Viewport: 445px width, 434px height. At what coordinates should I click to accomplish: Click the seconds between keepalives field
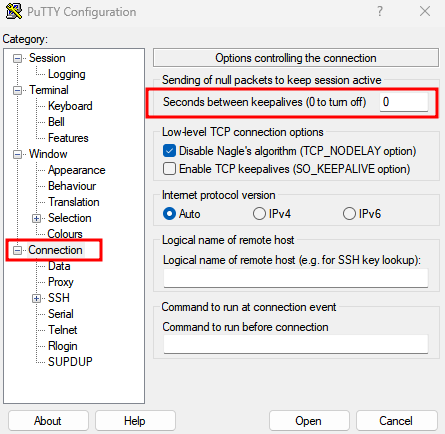coord(404,102)
